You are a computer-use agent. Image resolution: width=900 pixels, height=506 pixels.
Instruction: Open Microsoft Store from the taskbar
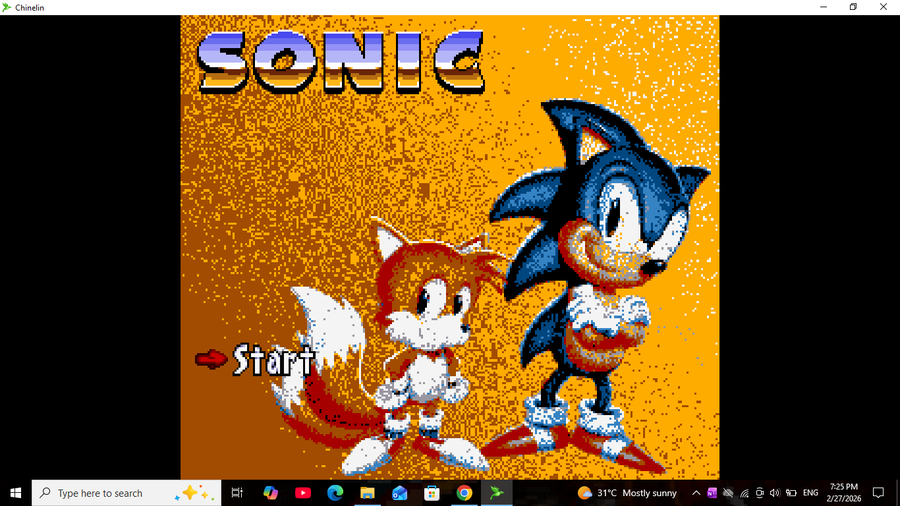pos(432,493)
